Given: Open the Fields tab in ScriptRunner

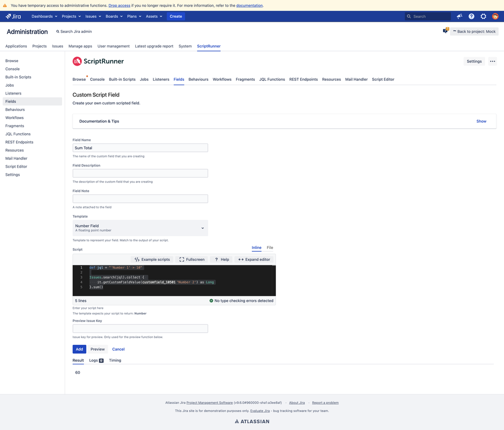Looking at the screenshot, I should coord(179,79).
